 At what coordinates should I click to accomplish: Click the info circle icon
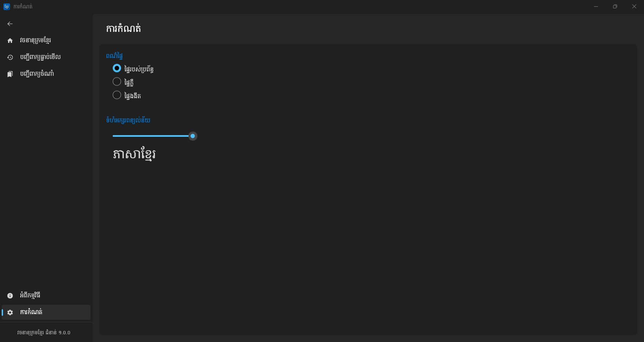[10, 296]
